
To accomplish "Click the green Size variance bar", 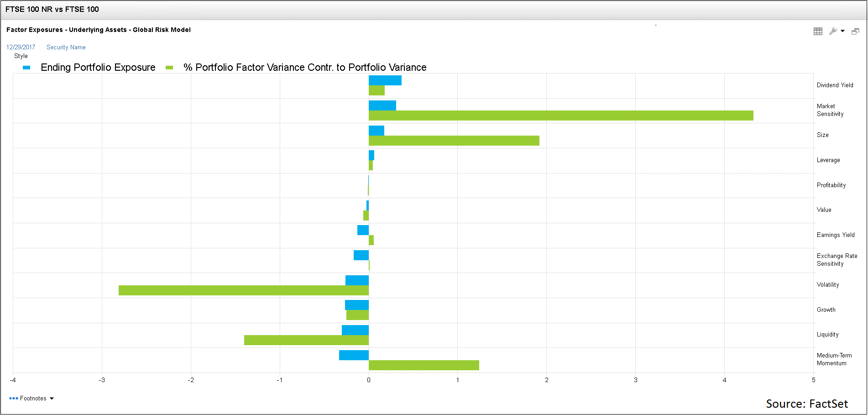I will (454, 141).
